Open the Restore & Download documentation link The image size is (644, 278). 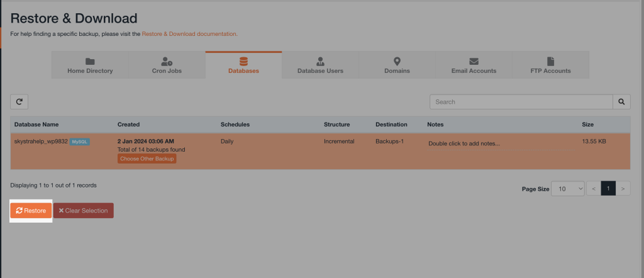(x=189, y=33)
